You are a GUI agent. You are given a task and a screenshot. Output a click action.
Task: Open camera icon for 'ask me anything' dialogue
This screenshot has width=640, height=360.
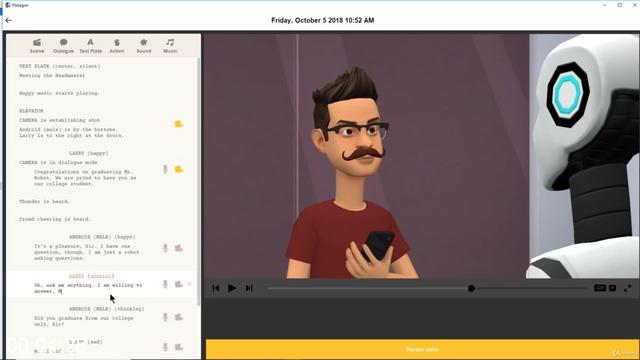(178, 284)
